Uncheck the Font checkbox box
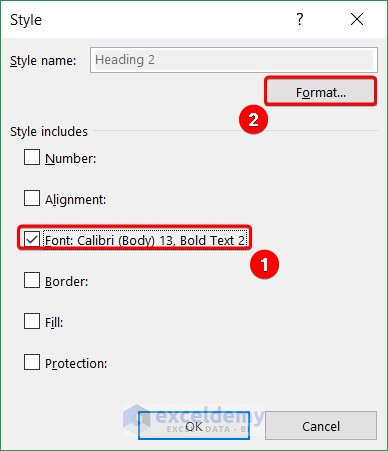The image size is (388, 451). coord(32,239)
